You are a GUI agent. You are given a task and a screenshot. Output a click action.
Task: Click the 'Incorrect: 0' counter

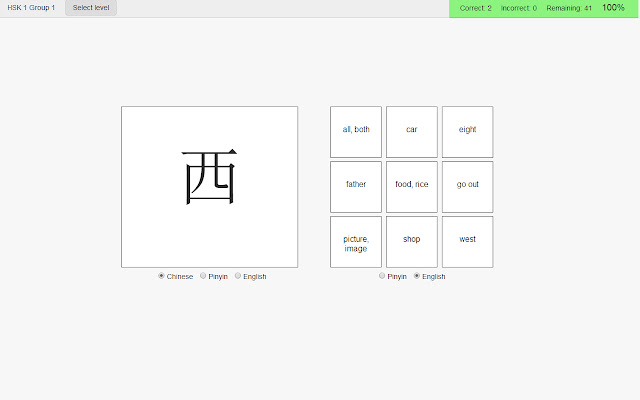[x=519, y=8]
